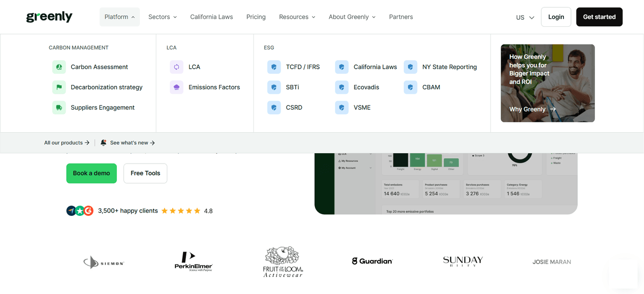Viewport: 644px width, 294px height.
Task: Click the TCFD / IFRS shield icon
Action: pos(274,67)
